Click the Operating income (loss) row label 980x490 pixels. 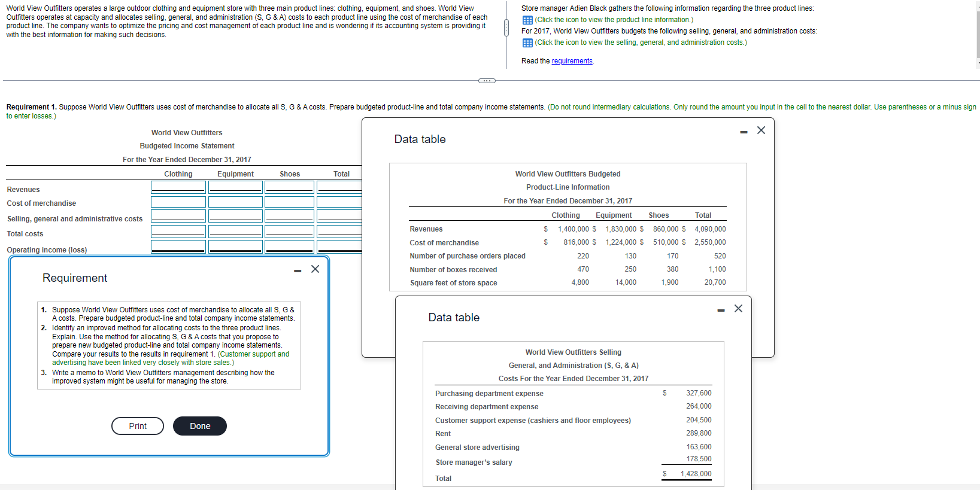47,250
